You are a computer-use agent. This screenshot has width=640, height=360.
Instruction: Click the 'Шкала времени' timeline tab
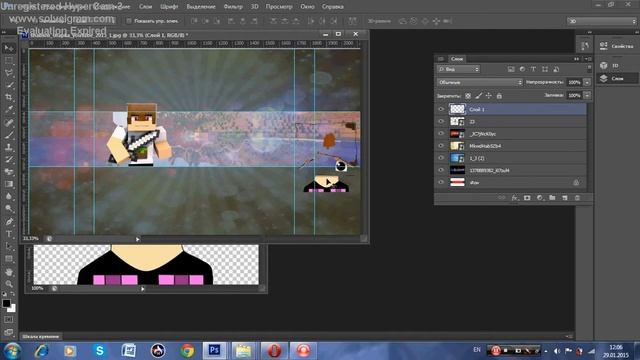tap(41, 337)
